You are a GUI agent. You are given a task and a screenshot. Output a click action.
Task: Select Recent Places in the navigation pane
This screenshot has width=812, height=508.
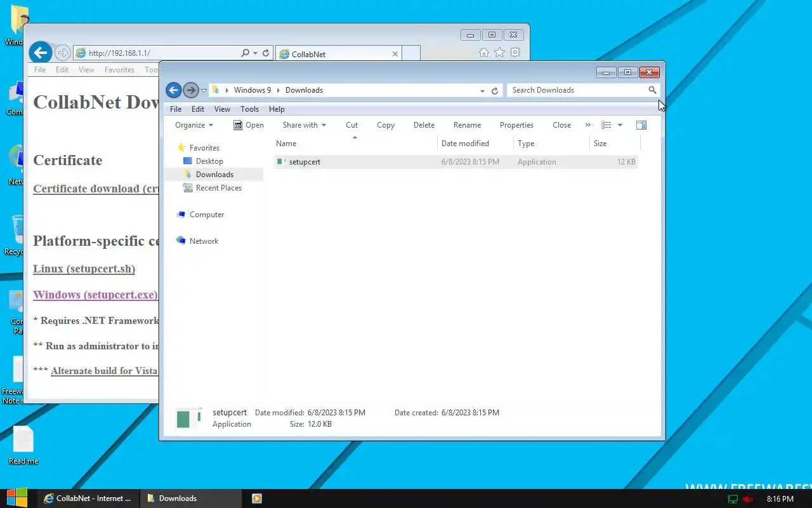(218, 188)
